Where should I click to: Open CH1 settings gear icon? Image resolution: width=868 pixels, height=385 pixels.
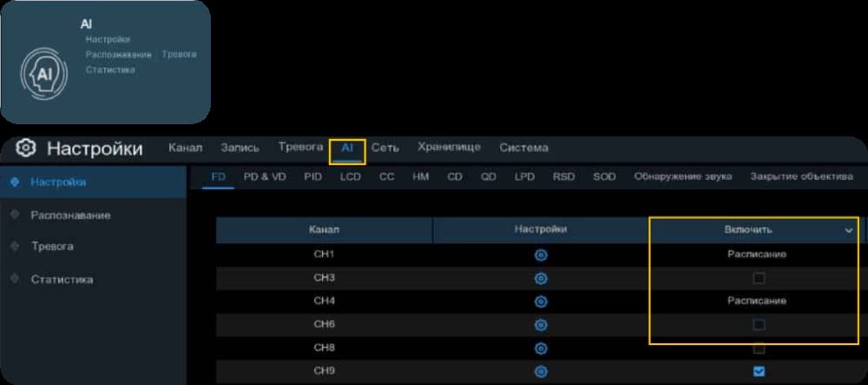click(541, 255)
